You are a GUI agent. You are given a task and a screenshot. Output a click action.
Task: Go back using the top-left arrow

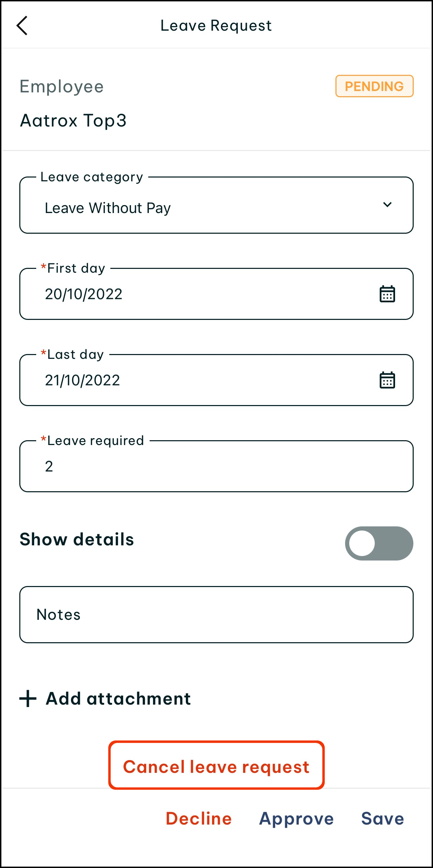[x=22, y=26]
